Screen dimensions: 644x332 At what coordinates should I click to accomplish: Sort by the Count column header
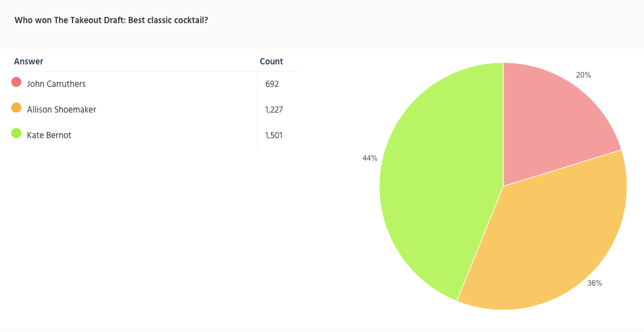(272, 61)
